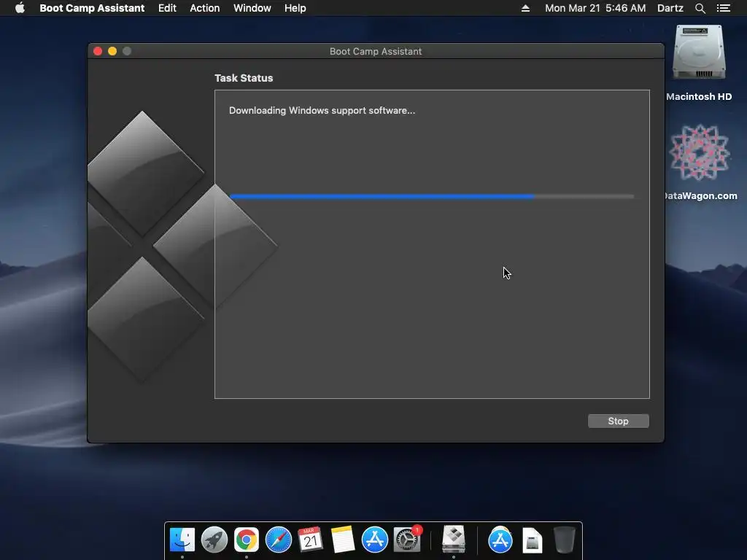Click 'Downloading Windows support software...' text
The height and width of the screenshot is (560, 747).
(x=322, y=111)
